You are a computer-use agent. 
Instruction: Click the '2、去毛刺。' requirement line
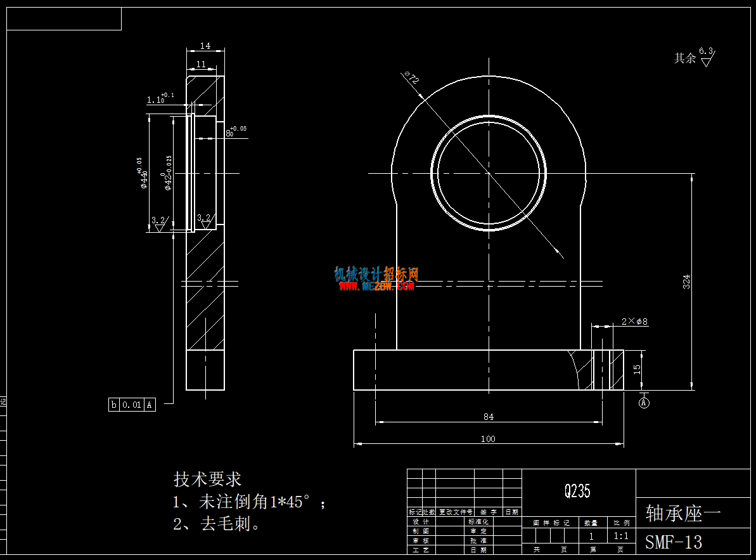(217, 524)
